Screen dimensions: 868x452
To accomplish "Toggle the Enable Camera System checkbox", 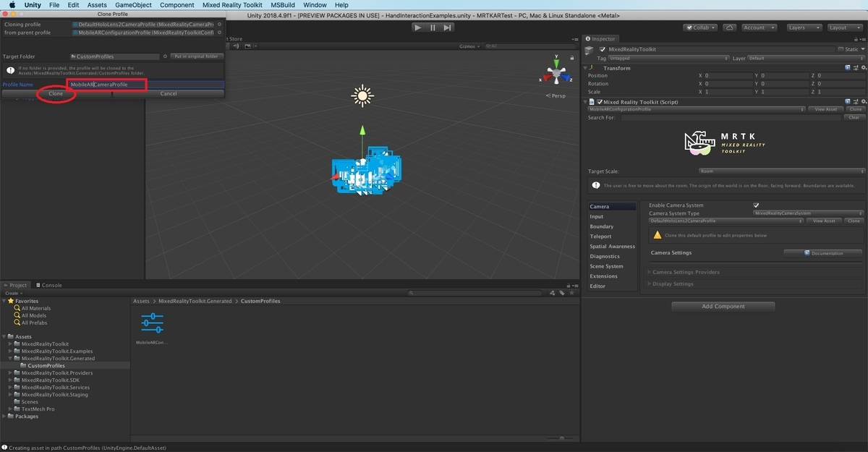I will [757, 205].
